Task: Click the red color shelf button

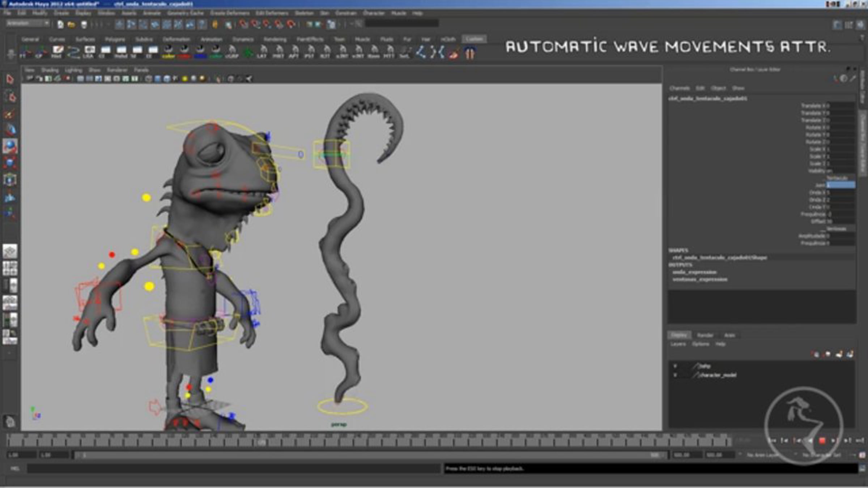Action: pyautogui.click(x=184, y=51)
